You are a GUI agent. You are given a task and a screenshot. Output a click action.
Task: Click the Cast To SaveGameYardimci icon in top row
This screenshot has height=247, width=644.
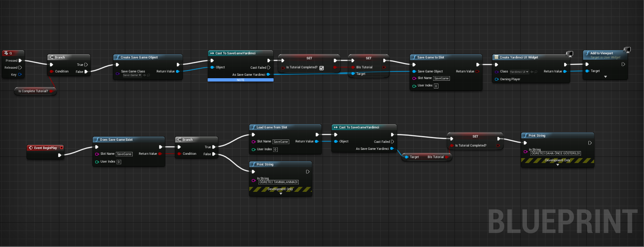coord(212,53)
